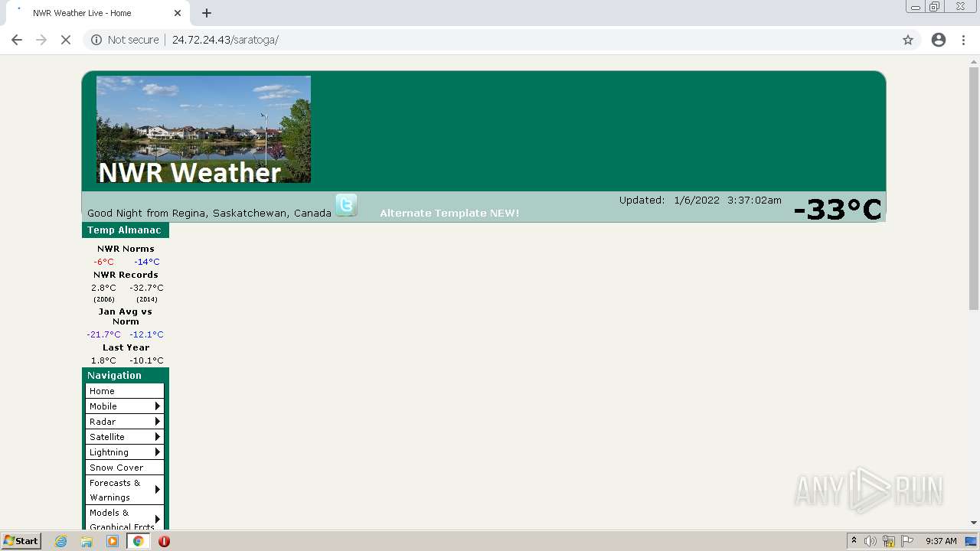980x551 pixels.
Task: Show hidden system tray icons
Action: click(x=854, y=541)
